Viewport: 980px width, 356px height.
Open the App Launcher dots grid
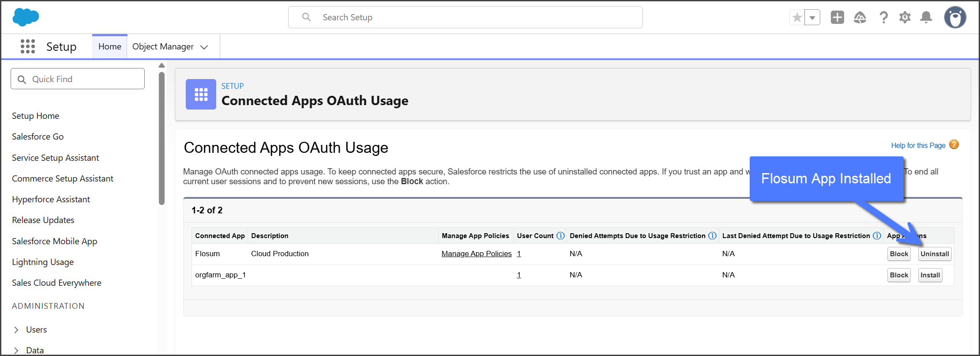(x=28, y=46)
